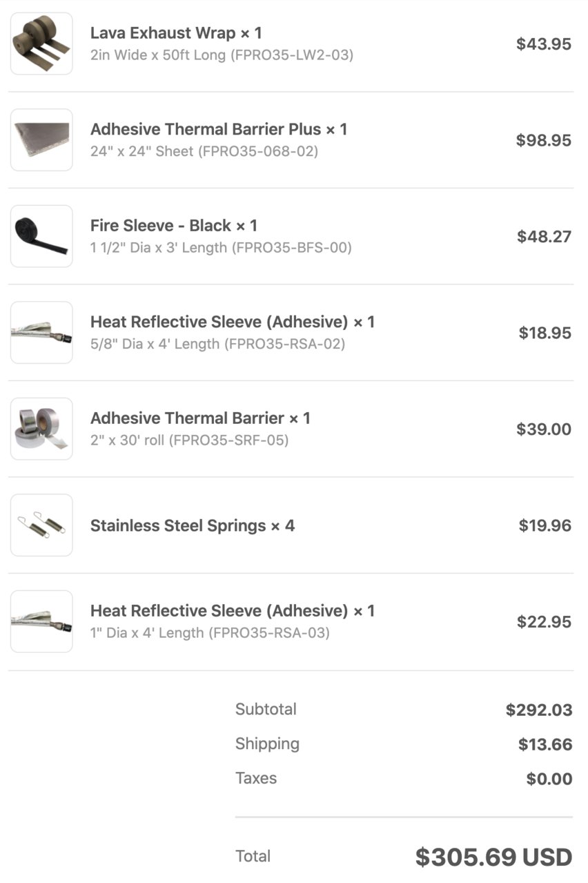
Task: Click the order Total $305.69 USD
Action: coord(493,857)
